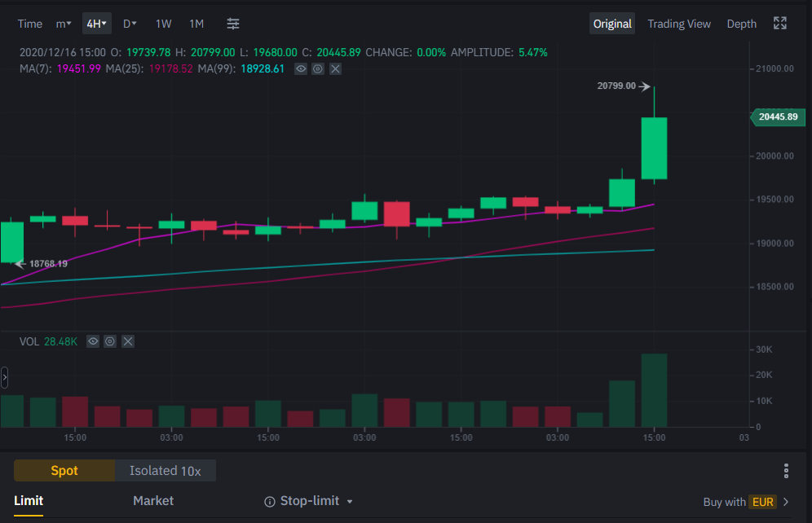Toggle MA lines visibility eye
Image resolution: width=812 pixels, height=523 pixels.
pyautogui.click(x=301, y=68)
